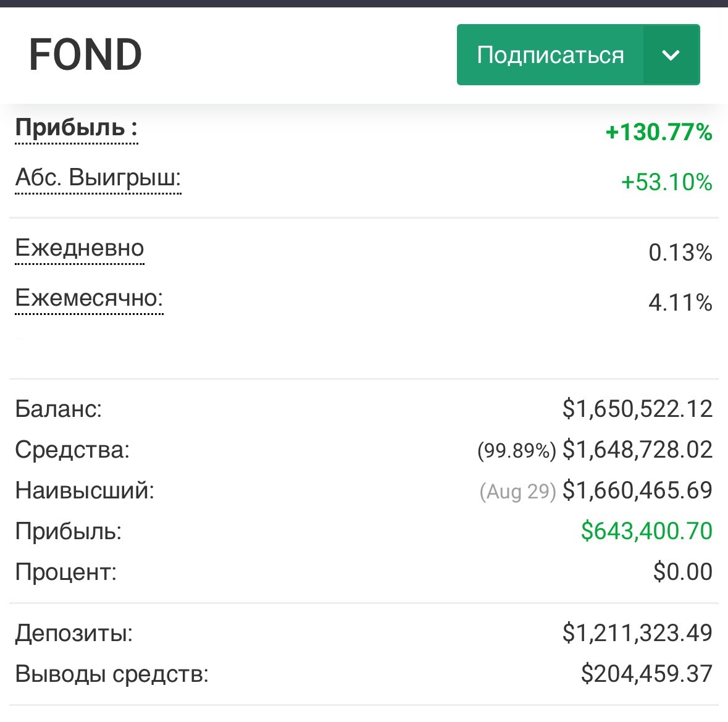The width and height of the screenshot is (728, 722).
Task: Click the Абс. Выигрыш label
Action: pos(98,178)
